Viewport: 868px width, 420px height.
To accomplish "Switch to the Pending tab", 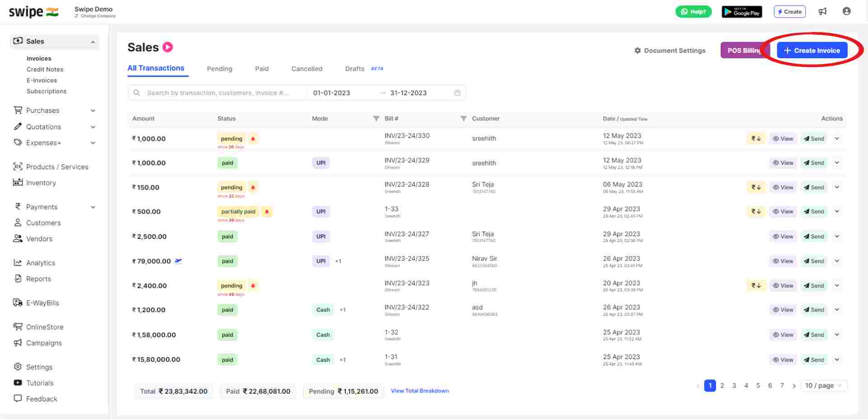I will click(x=220, y=69).
